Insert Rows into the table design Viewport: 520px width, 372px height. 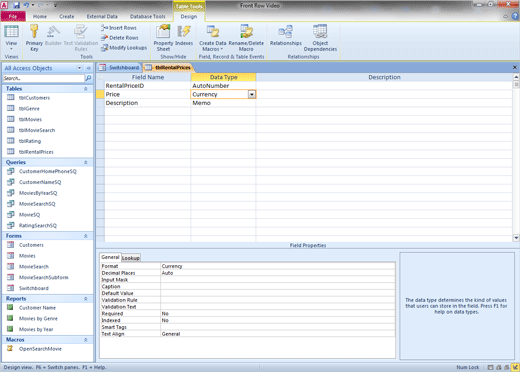[119, 28]
